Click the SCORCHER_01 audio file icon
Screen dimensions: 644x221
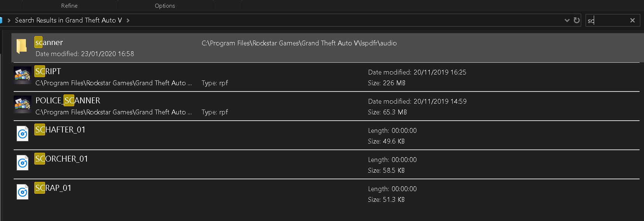(x=23, y=163)
